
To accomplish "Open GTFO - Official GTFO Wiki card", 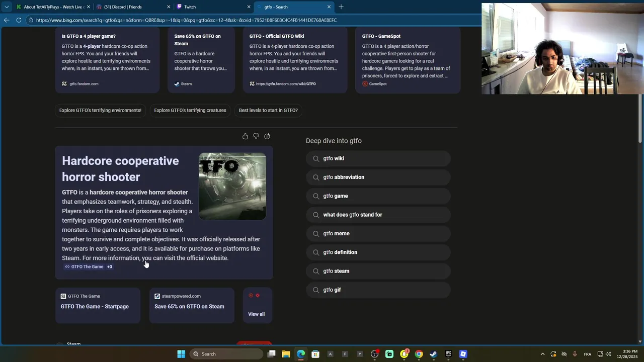I will (295, 60).
